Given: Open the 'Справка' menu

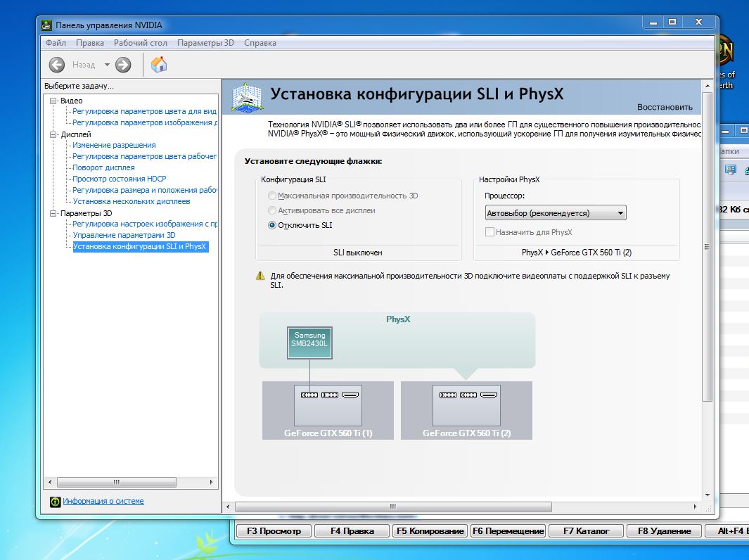Looking at the screenshot, I should (x=260, y=42).
